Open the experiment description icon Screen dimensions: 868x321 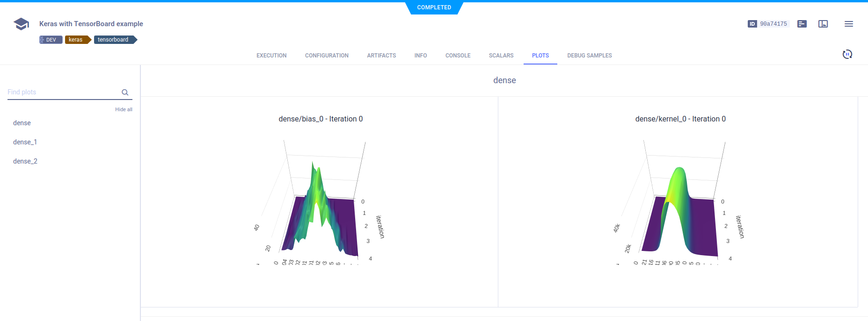[x=802, y=24]
